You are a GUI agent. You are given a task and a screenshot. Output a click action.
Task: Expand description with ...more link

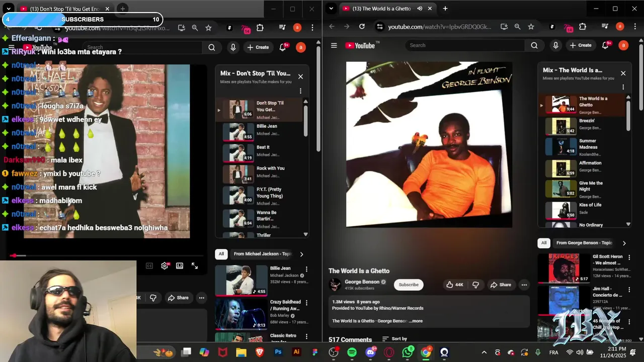(416, 321)
